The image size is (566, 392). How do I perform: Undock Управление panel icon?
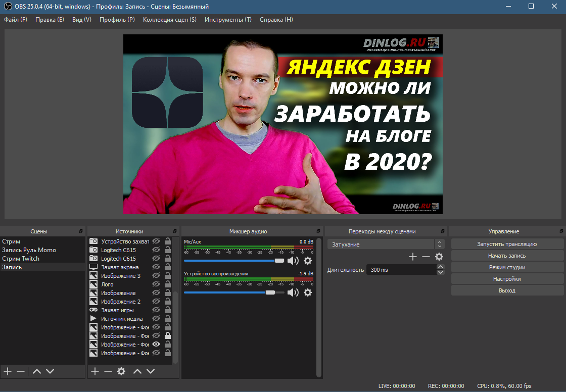[x=561, y=231]
